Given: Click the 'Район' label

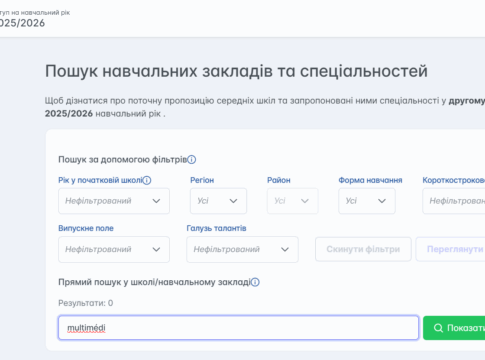Looking at the screenshot, I should pyautogui.click(x=279, y=180).
